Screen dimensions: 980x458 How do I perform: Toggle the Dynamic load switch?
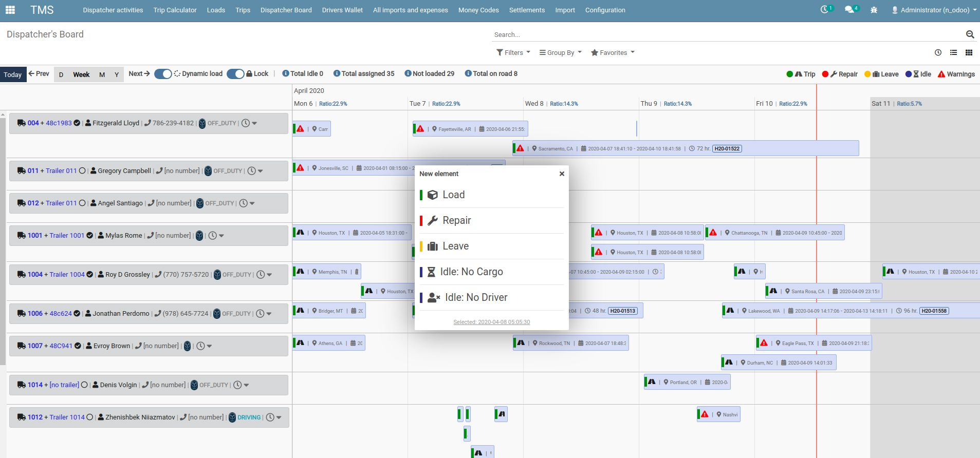(163, 74)
